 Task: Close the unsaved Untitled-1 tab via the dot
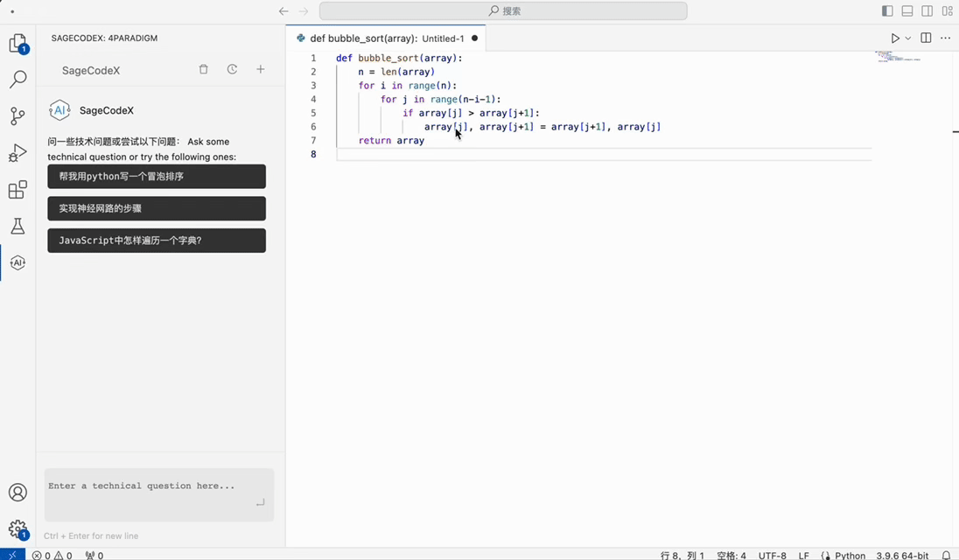click(474, 38)
